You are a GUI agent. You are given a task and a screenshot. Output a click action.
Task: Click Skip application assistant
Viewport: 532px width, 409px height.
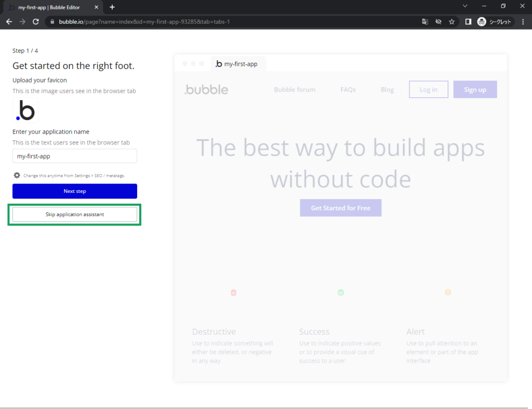click(75, 214)
